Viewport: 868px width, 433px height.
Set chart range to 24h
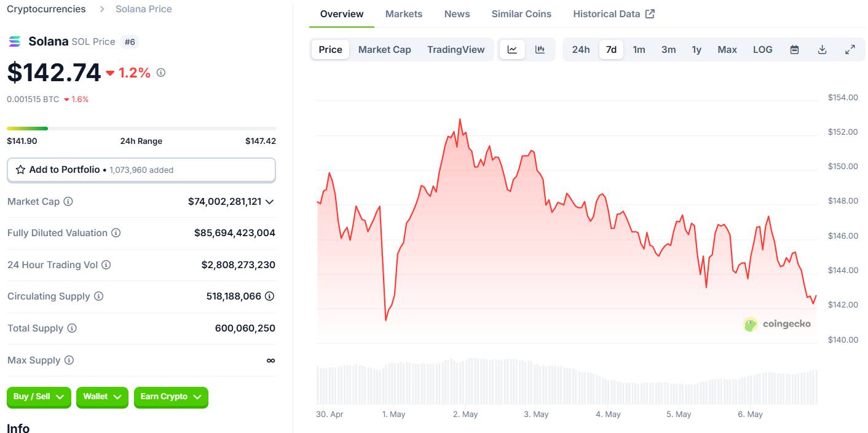click(581, 50)
